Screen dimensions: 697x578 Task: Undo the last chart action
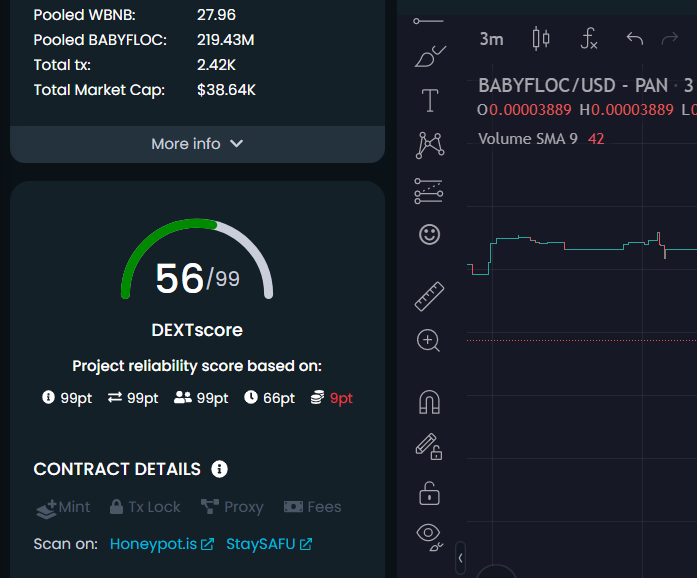point(635,39)
